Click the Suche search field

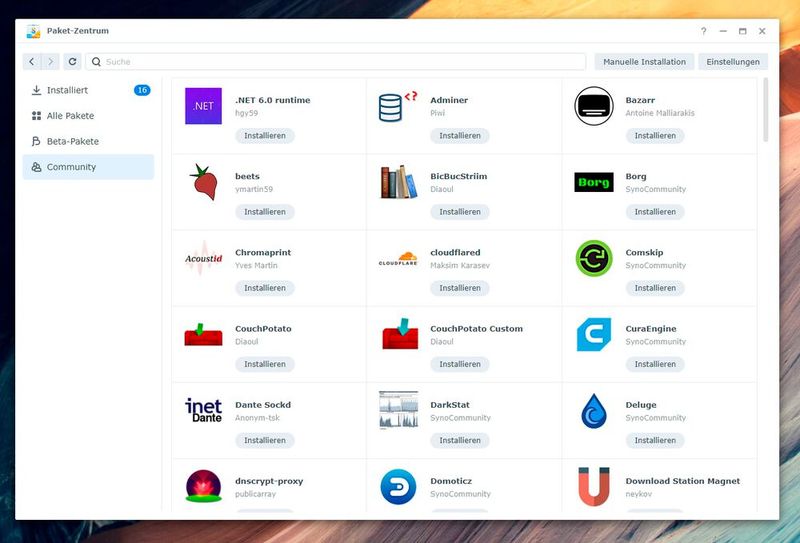336,62
